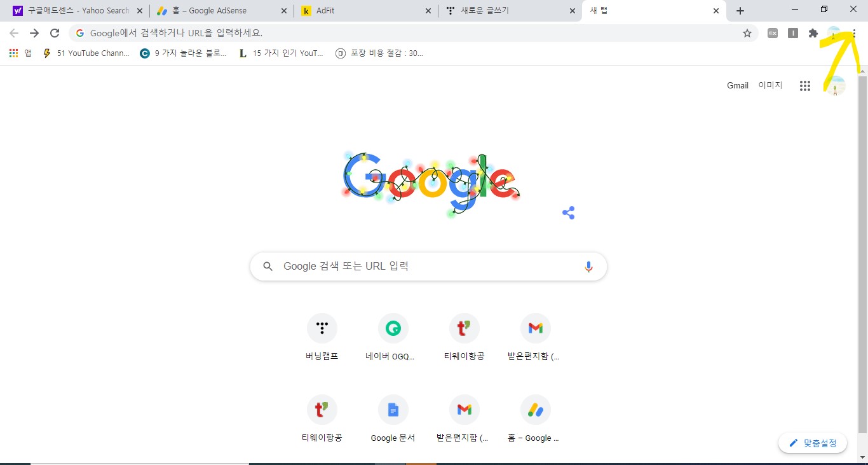Click the Google 검색 또는 URL 입력 box
The image size is (868, 465).
(428, 267)
